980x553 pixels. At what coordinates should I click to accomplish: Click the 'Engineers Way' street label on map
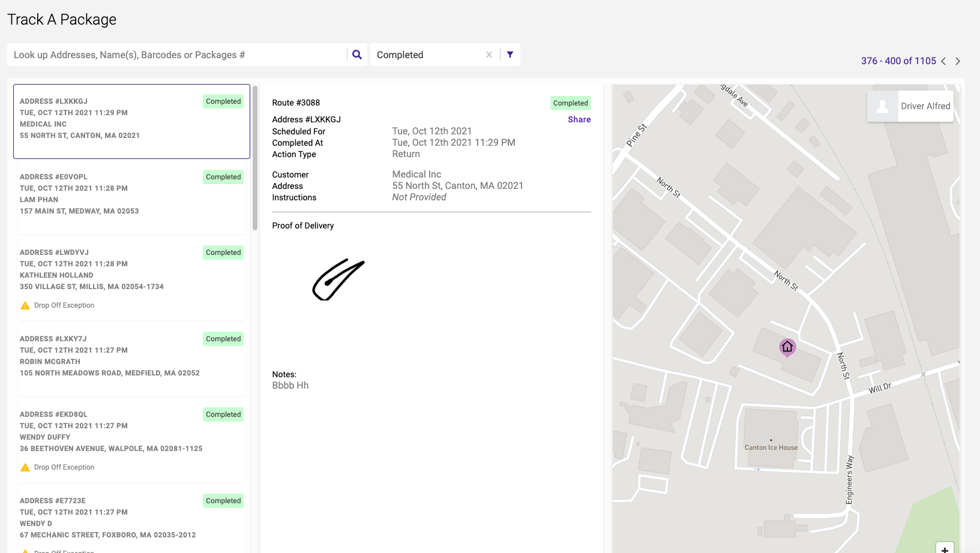pyautogui.click(x=849, y=480)
